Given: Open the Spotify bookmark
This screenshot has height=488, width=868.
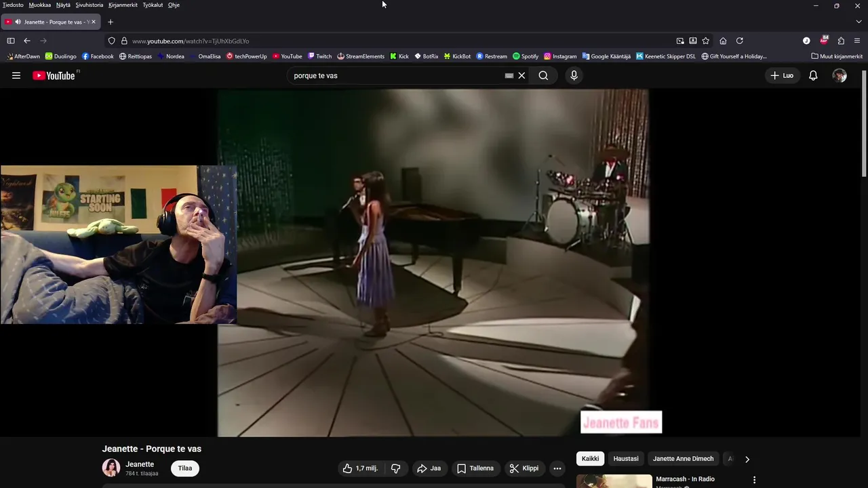Looking at the screenshot, I should pos(526,56).
